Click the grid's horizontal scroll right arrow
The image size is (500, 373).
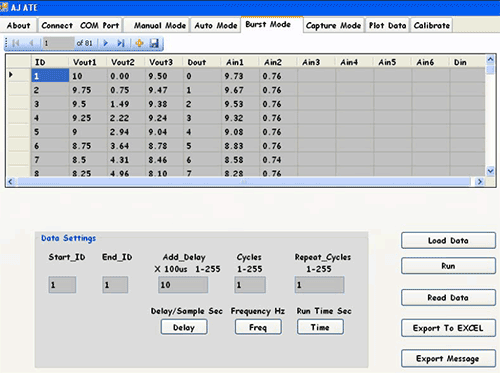pyautogui.click(x=479, y=182)
